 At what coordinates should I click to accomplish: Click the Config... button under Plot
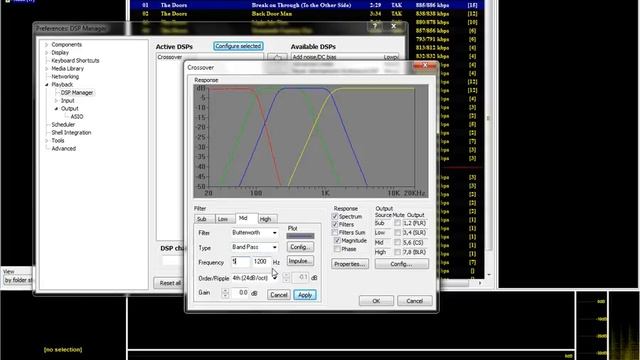(x=300, y=247)
